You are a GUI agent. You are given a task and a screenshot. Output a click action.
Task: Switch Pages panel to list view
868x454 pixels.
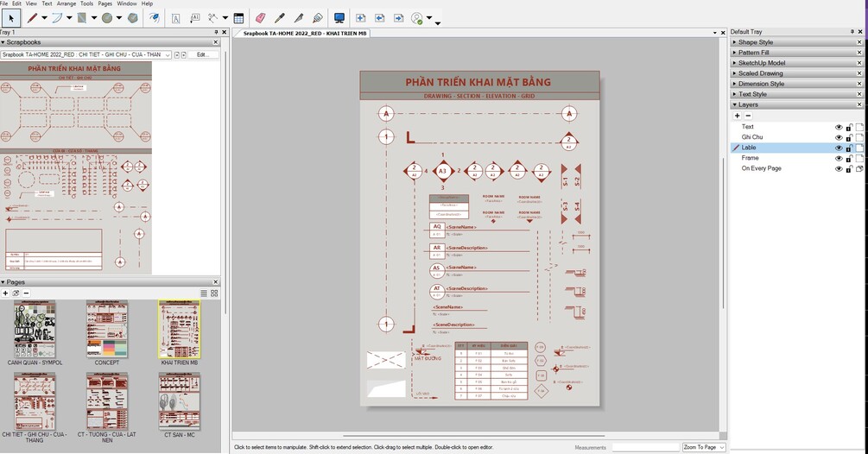[x=204, y=293]
